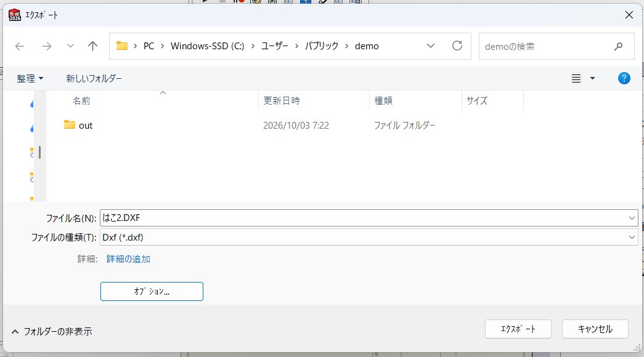Screen dimensions: 644x357
Task: Open file type dropdown Dxf (*.dxf)
Action: (x=369, y=237)
